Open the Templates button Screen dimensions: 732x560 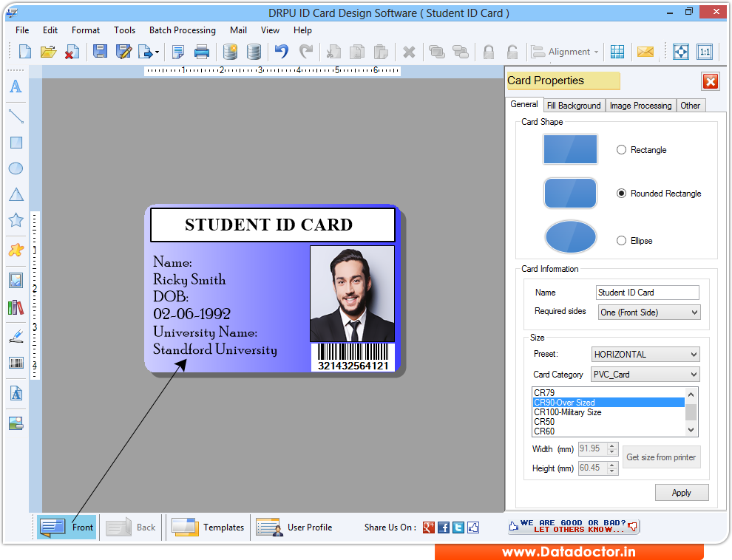click(x=208, y=527)
